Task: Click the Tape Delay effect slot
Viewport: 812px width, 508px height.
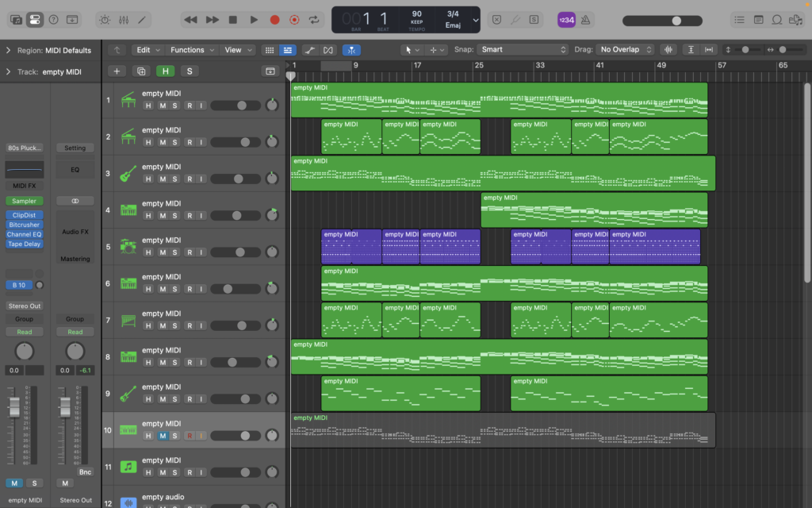Action: click(25, 244)
